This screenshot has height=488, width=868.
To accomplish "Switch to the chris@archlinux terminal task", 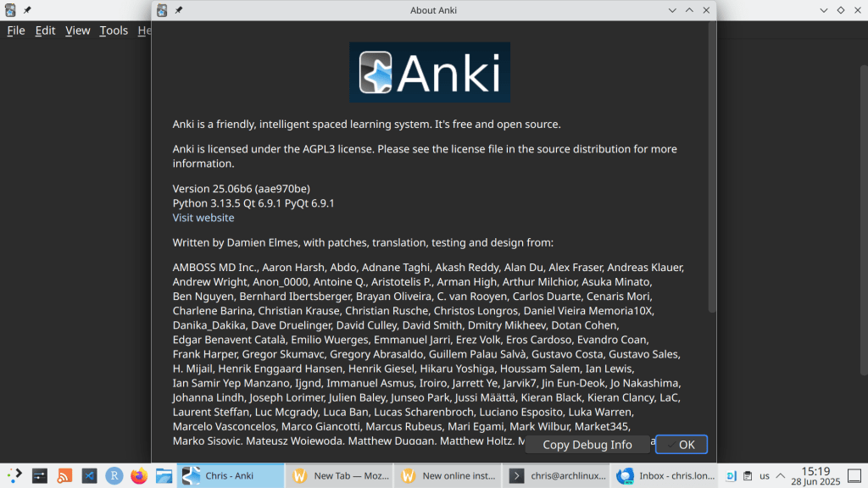I will point(555,476).
